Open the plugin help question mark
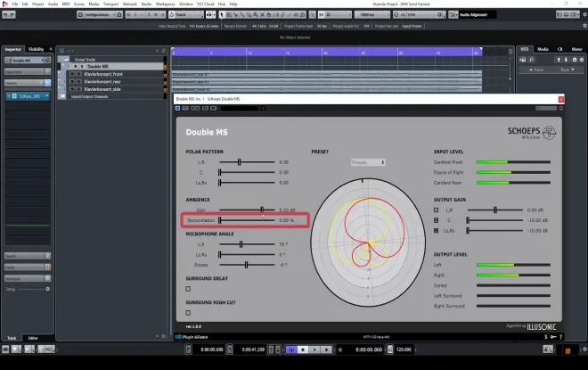Screen dimensions: 588x370 coord(561,337)
